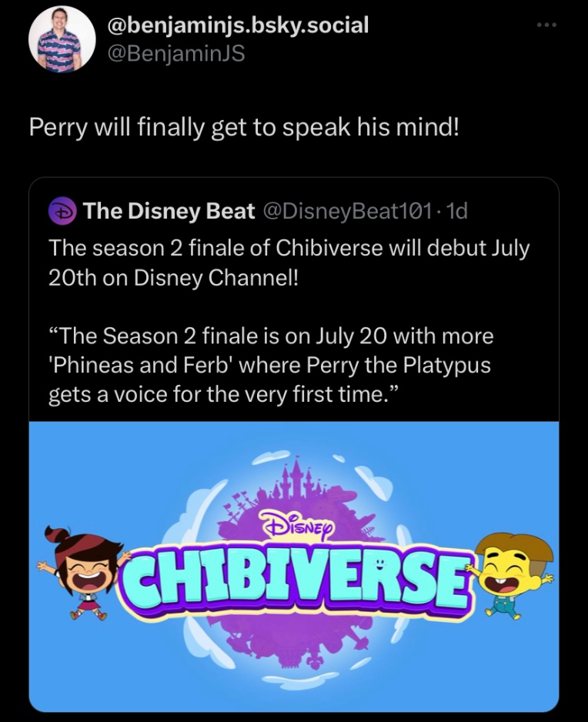Open the three-dot more options menu
Viewport: 588px width, 722px height.
pos(546,25)
